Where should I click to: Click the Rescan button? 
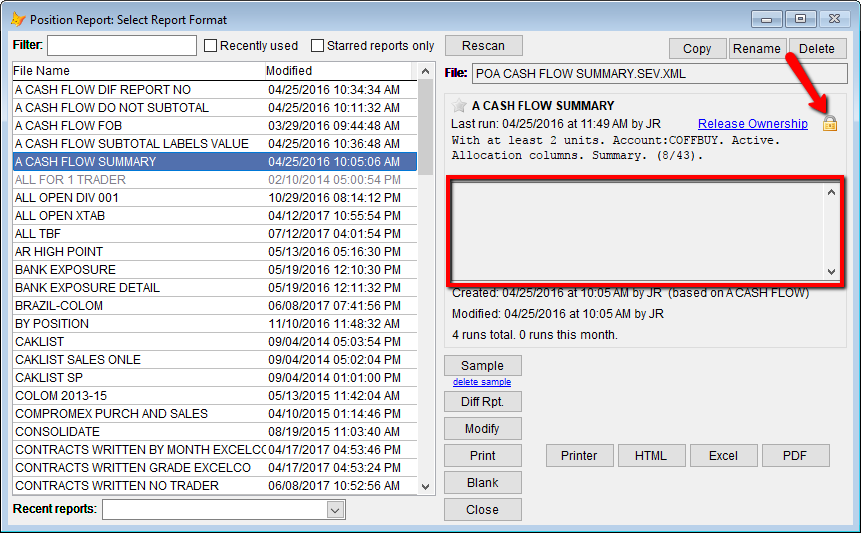coord(483,46)
